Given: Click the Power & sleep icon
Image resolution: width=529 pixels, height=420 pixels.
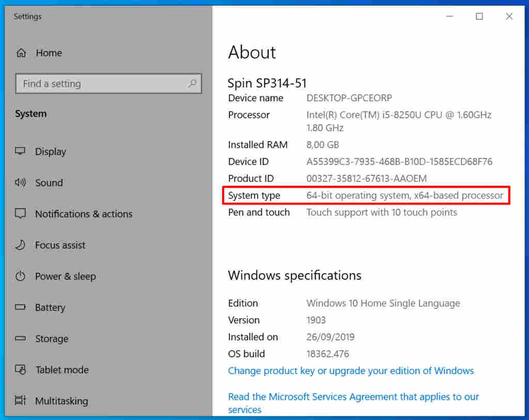Looking at the screenshot, I should pyautogui.click(x=20, y=276).
